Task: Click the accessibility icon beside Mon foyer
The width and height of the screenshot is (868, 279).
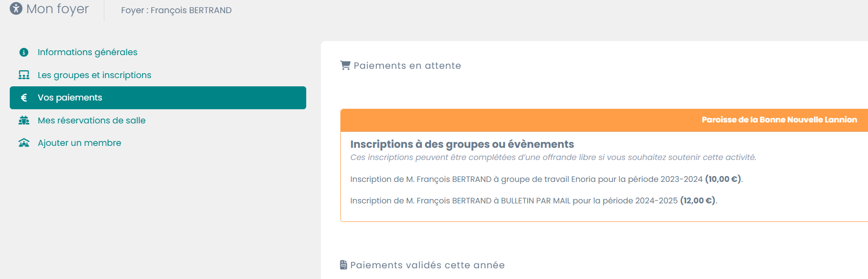Action: (x=16, y=9)
